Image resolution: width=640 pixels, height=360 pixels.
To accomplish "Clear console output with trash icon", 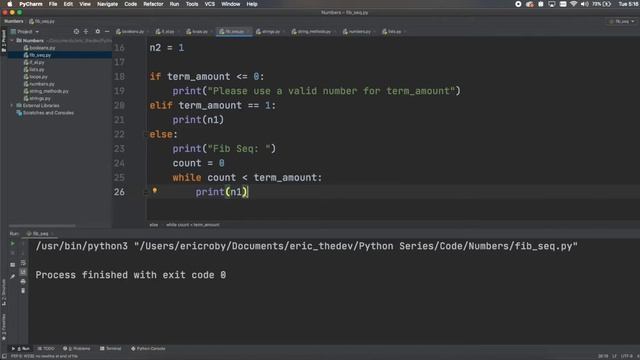I will pos(23,291).
